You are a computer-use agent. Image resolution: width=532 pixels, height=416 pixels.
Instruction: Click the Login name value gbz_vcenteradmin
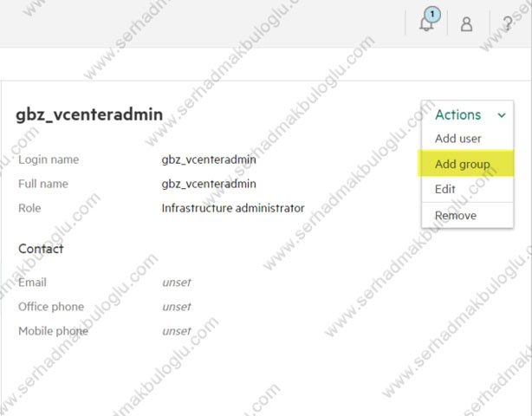coord(209,159)
